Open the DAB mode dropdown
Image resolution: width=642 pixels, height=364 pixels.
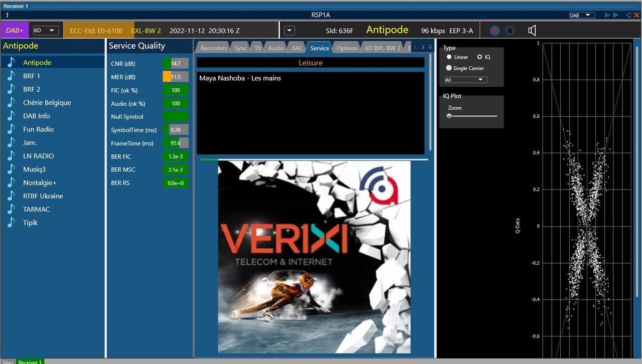coord(582,15)
